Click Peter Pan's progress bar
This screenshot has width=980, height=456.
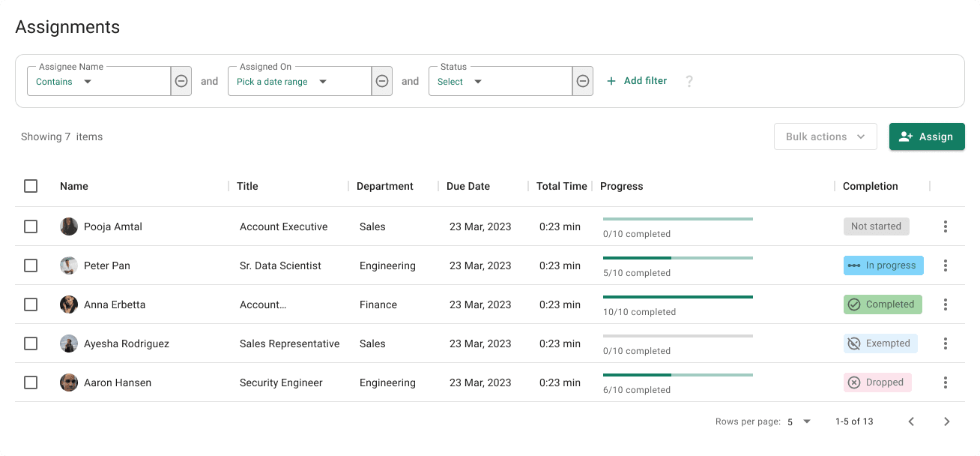677,258
